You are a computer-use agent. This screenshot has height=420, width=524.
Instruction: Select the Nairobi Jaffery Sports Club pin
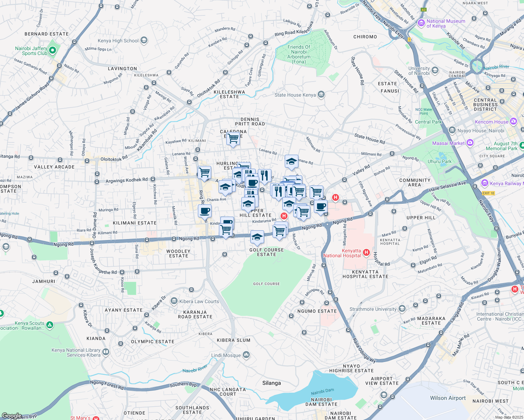(53, 51)
